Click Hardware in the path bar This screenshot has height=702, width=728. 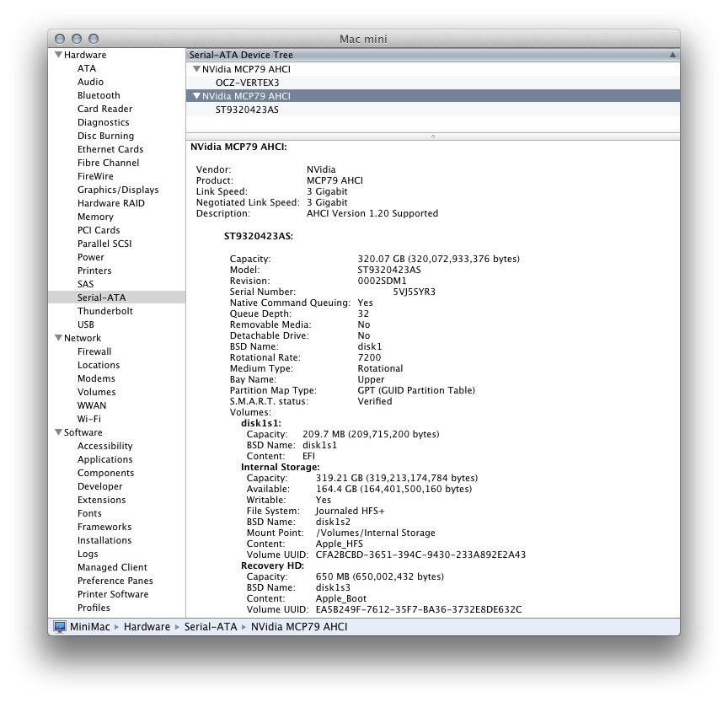[x=147, y=627]
